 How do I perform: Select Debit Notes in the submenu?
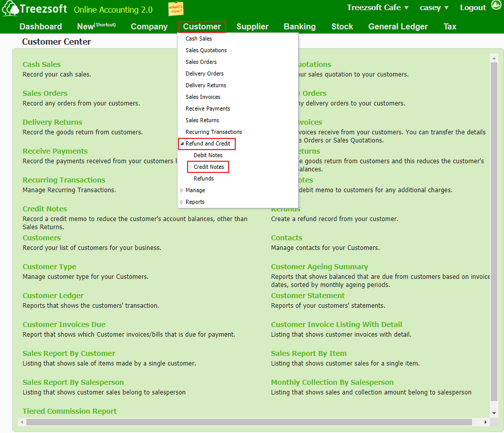(x=208, y=155)
